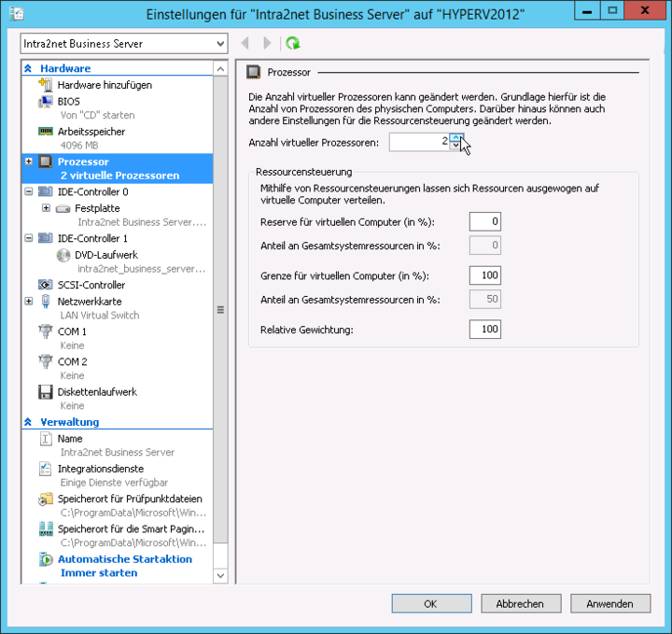The height and width of the screenshot is (634, 672).
Task: Click the Name text-cursor icon
Action: click(x=46, y=439)
